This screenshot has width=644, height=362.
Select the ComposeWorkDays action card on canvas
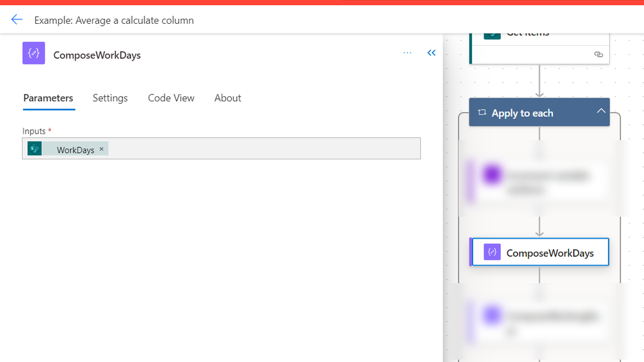(x=540, y=252)
